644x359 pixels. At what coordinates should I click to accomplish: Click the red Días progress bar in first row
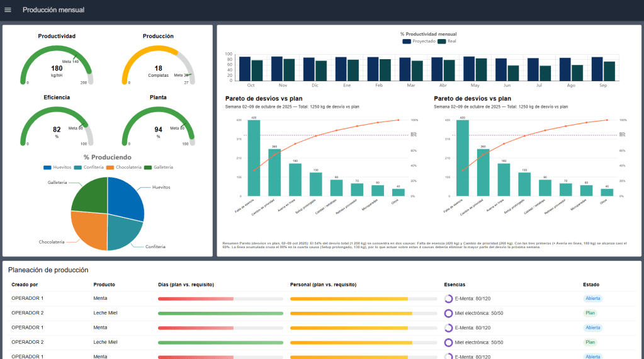coord(196,299)
